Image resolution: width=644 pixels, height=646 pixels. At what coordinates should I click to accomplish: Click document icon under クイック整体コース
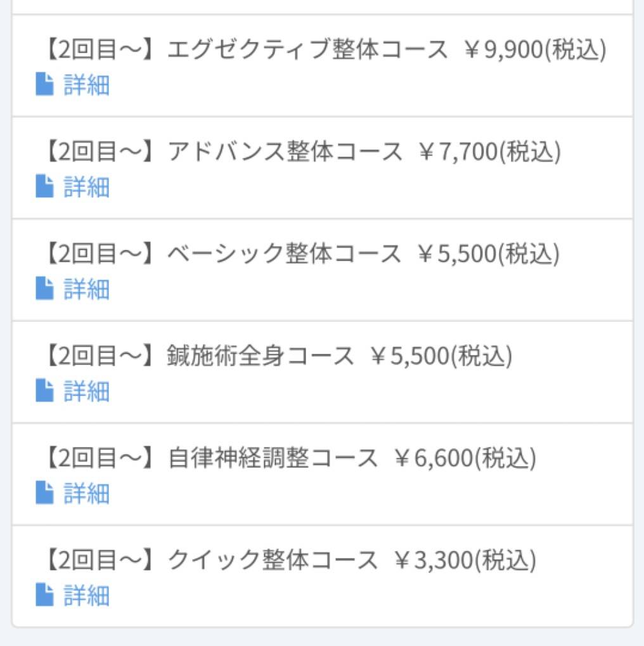click(44, 595)
